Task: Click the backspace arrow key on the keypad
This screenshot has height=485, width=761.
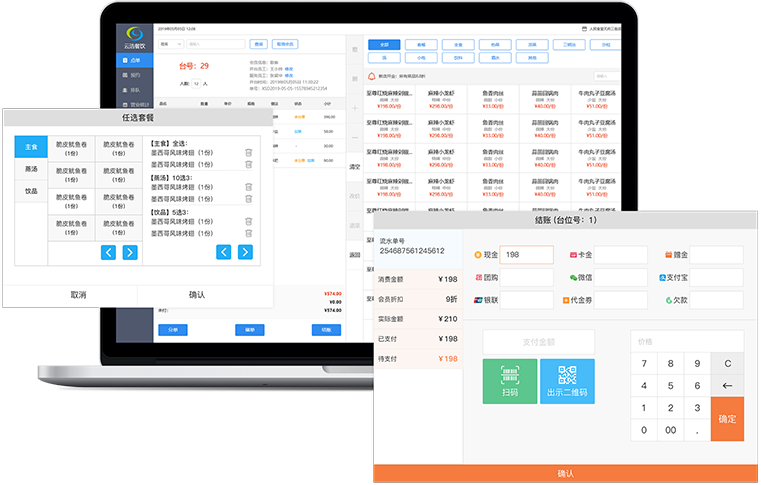Action: tap(727, 386)
